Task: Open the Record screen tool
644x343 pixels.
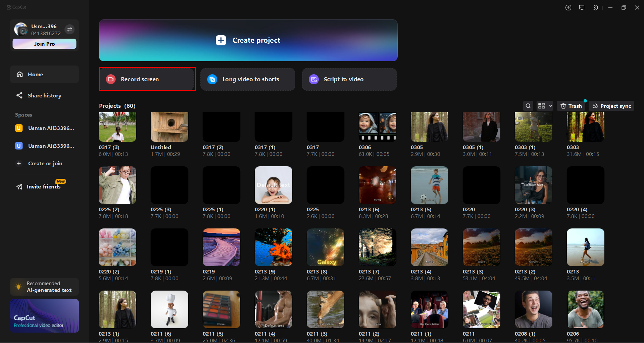Action: tap(147, 79)
